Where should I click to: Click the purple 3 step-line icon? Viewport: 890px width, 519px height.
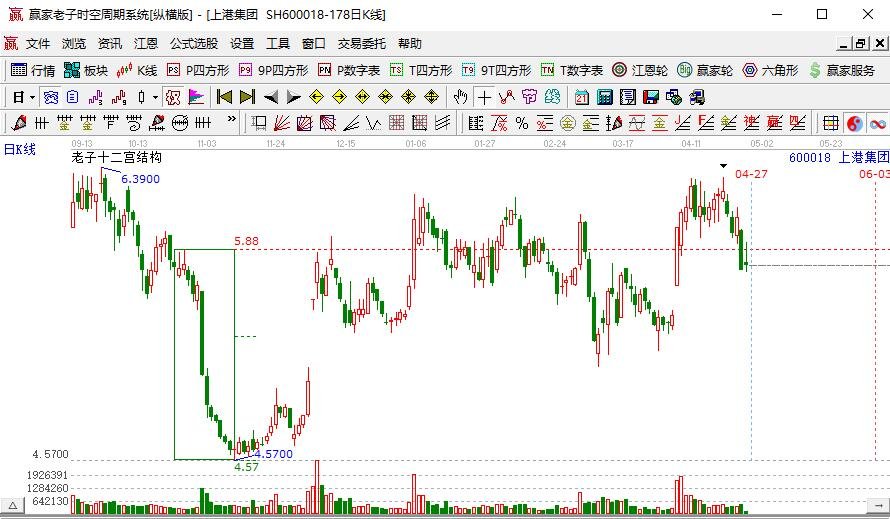[95, 98]
